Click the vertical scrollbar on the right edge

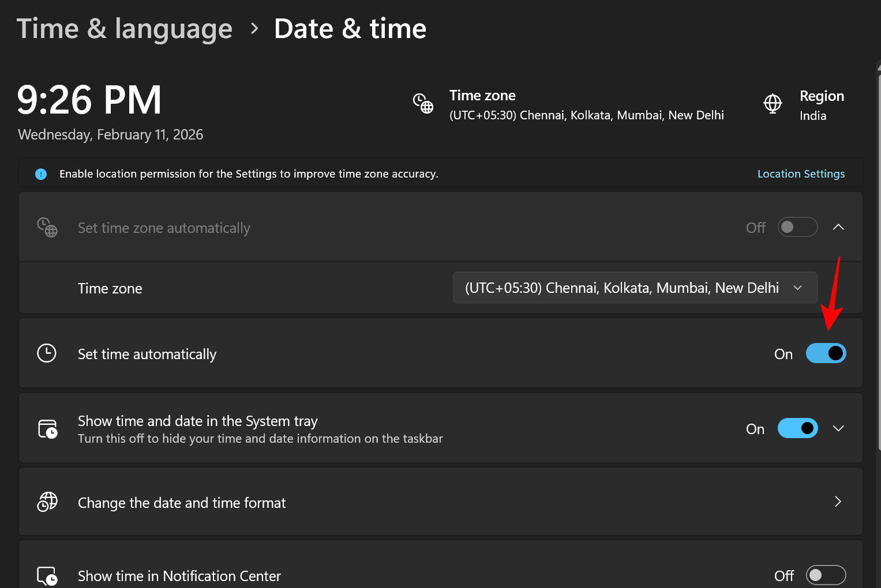(x=879, y=259)
